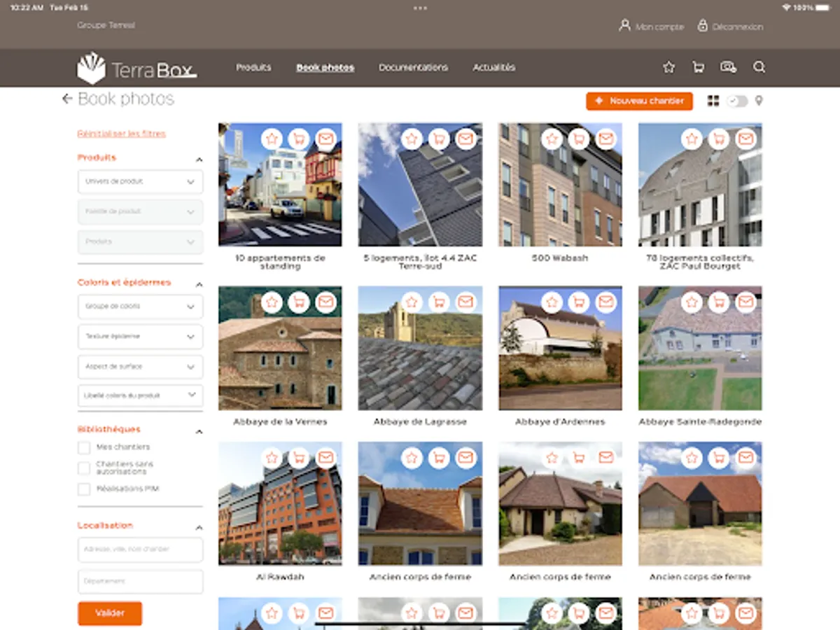Collapse the Produits filter section
This screenshot has height=630, width=840.
pos(199,160)
